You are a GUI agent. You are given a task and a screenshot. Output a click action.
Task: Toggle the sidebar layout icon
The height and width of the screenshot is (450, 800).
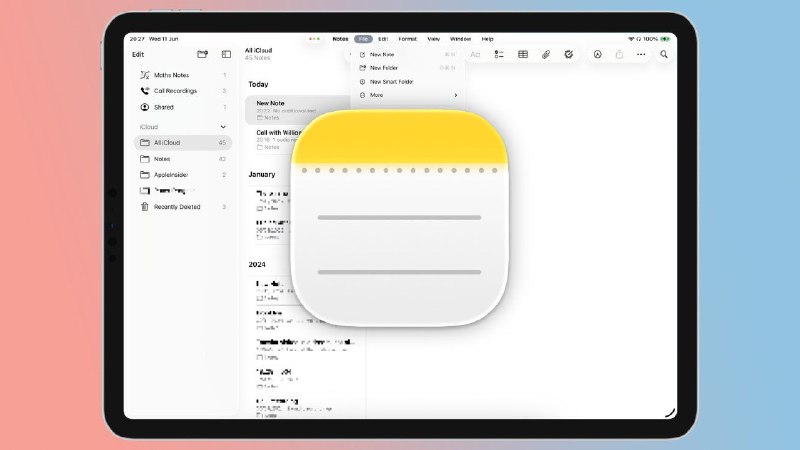[226, 54]
